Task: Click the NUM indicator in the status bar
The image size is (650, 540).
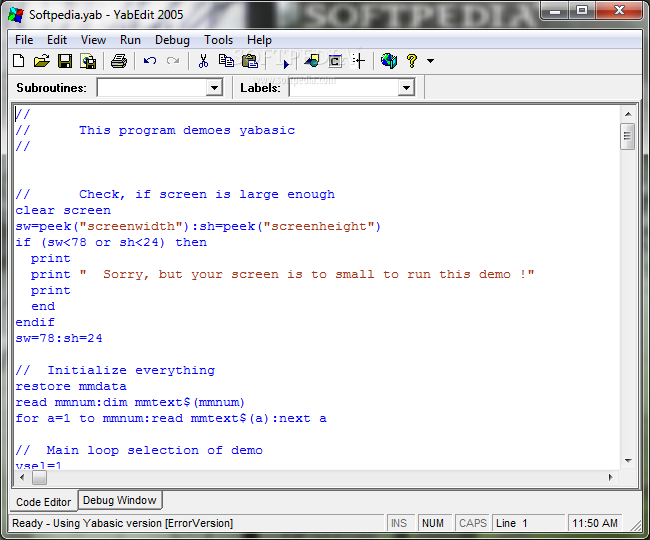Action: pos(433,523)
